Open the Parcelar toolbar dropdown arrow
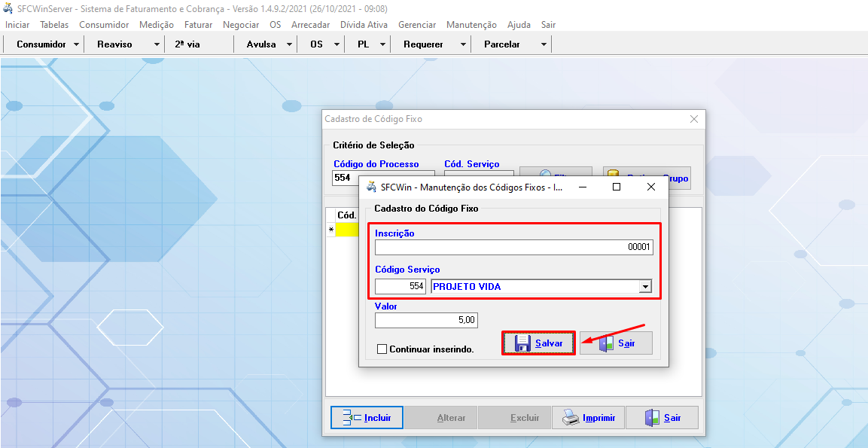This screenshot has height=448, width=868. [544, 44]
